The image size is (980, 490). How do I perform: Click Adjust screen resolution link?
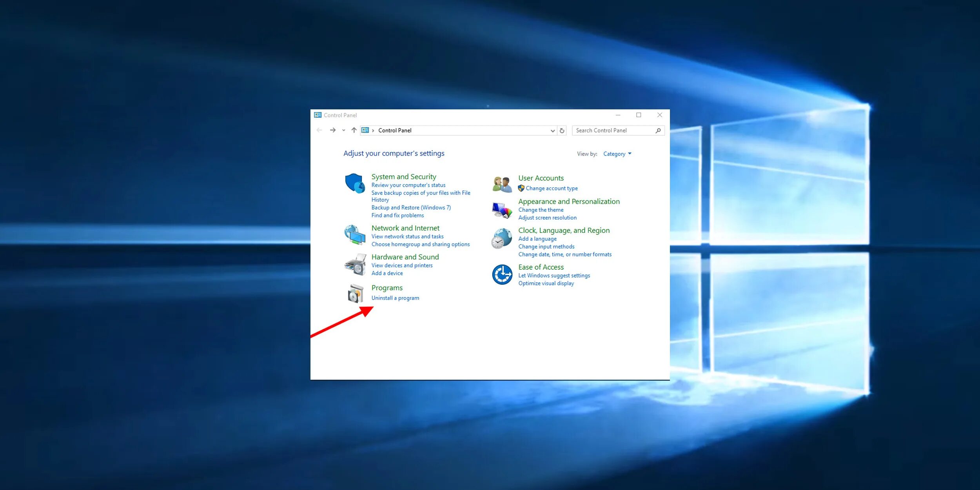(x=547, y=218)
